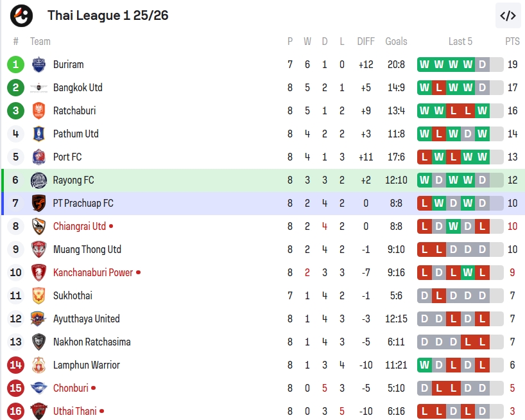
Task: Click the Uthai Thani team crest
Action: click(x=39, y=411)
